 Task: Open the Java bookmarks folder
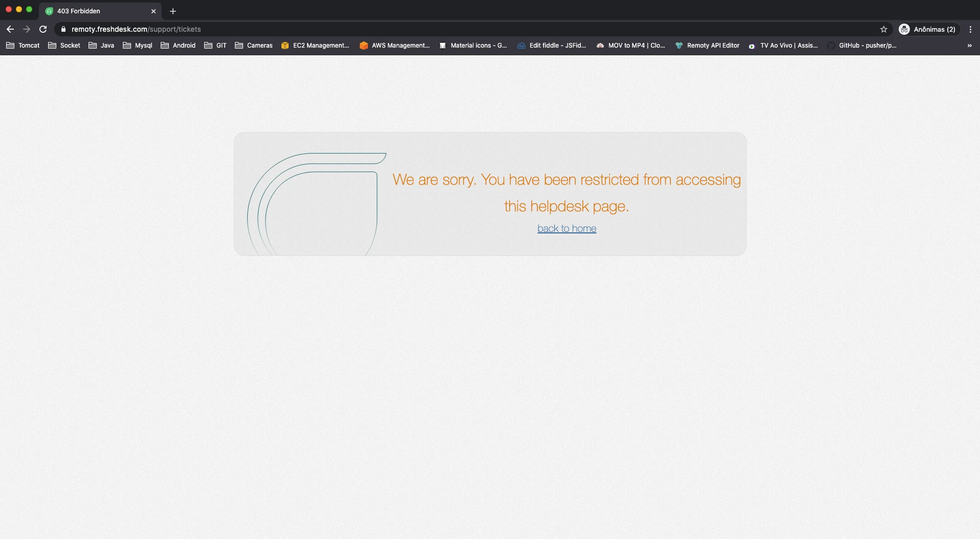click(101, 46)
